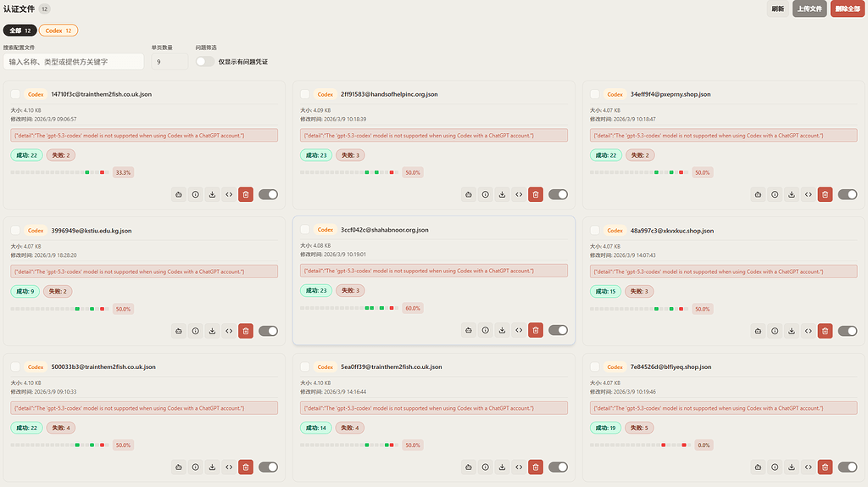Toggle enable switch for 7e84526d@blfiyeq.shop.json
This screenshot has height=487, width=868.
click(x=848, y=467)
